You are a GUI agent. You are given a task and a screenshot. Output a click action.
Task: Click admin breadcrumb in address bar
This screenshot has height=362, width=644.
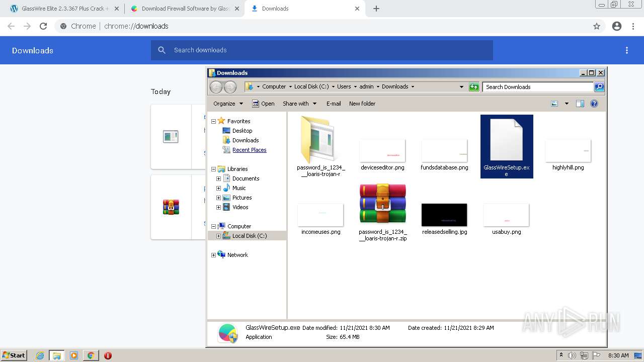366,86
